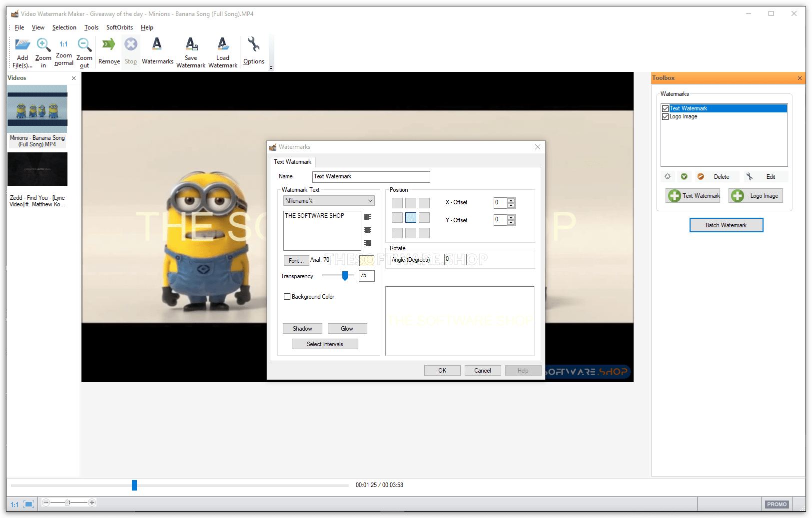Decrease Y-Offset using the down stepper arrow
Screen dimensions: 812x518
click(511, 222)
